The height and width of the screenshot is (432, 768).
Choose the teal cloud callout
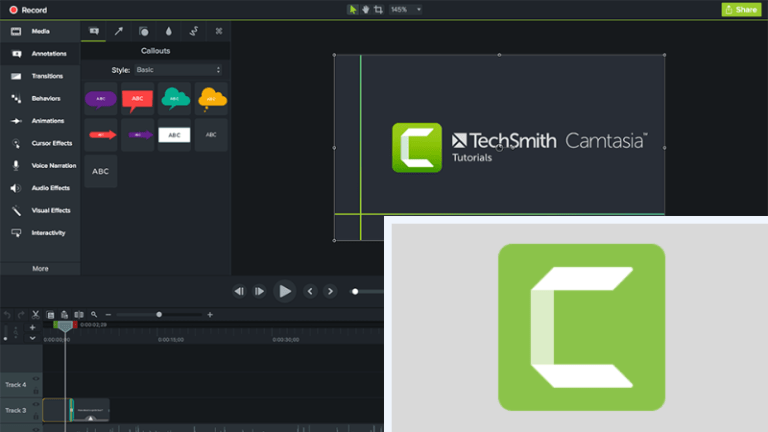[174, 99]
